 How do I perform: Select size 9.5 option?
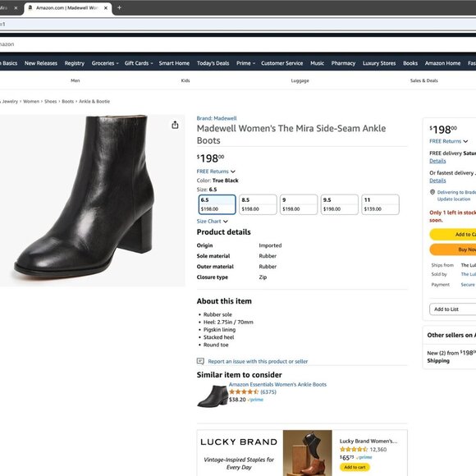(x=340, y=204)
